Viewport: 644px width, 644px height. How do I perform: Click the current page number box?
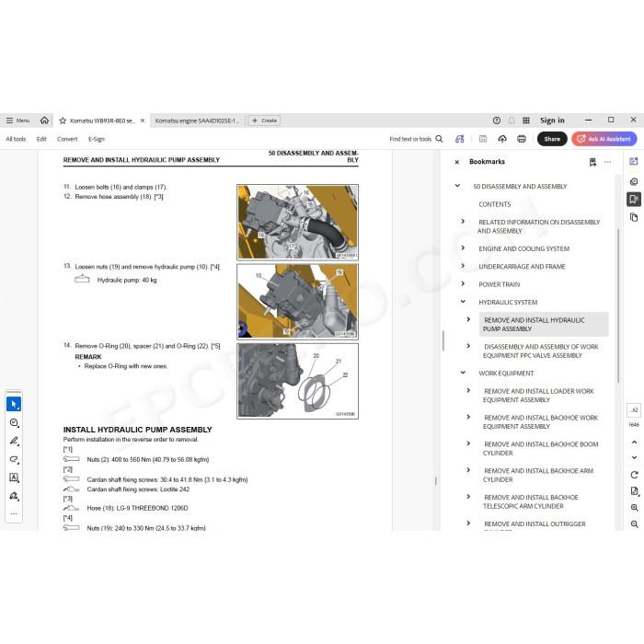pyautogui.click(x=634, y=410)
